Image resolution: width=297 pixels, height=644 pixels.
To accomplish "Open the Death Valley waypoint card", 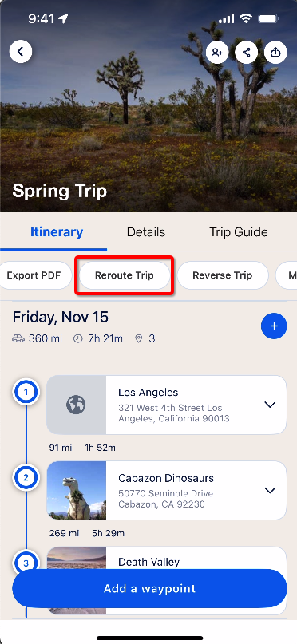I will coord(166,558).
